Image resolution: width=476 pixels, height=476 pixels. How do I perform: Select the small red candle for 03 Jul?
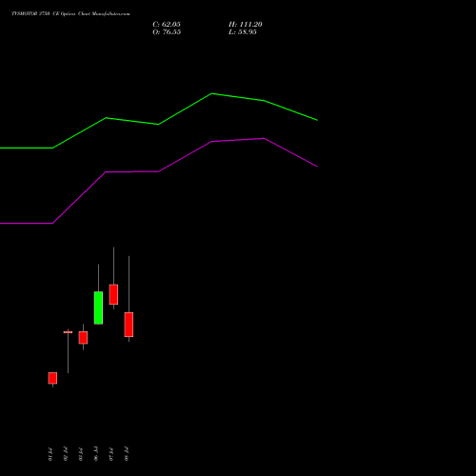pyautogui.click(x=83, y=338)
